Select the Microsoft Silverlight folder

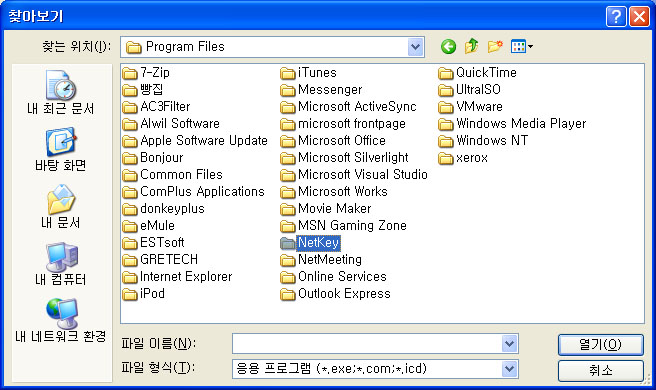tap(345, 158)
